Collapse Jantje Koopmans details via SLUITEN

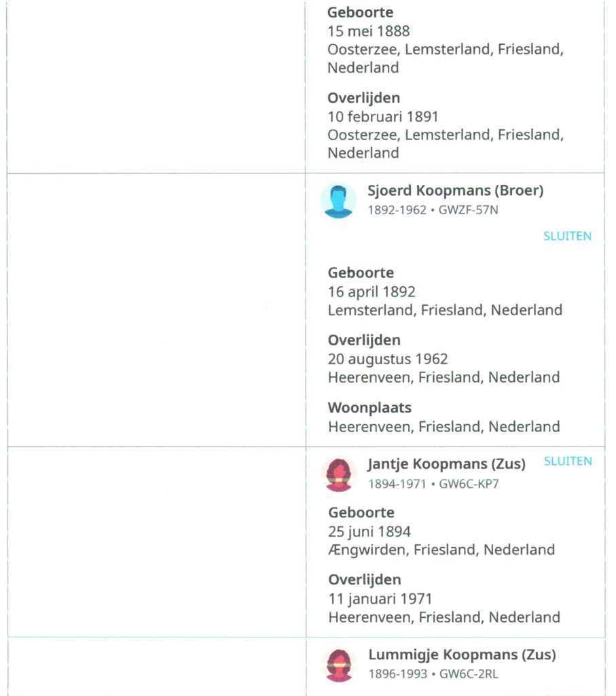(x=568, y=462)
